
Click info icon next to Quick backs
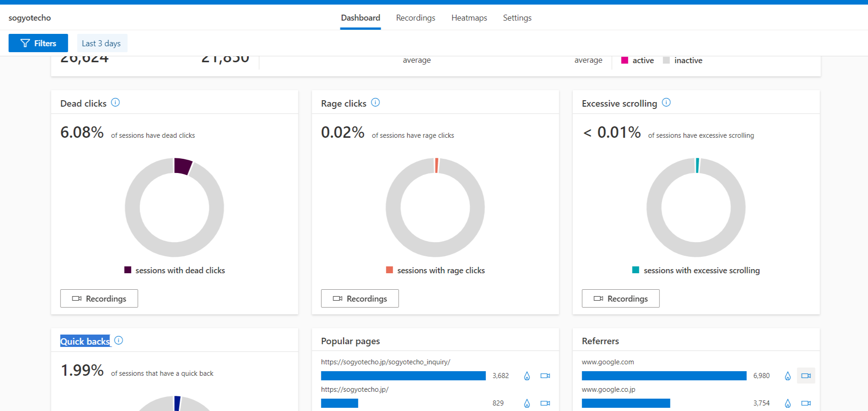[x=119, y=341]
